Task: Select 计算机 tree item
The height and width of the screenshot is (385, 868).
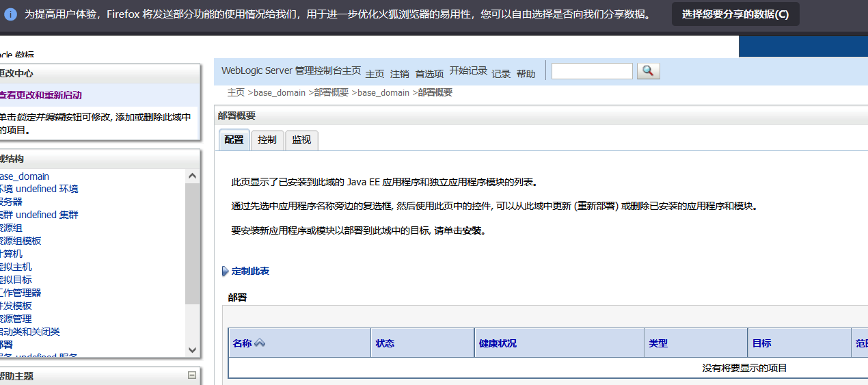Action: click(10, 254)
